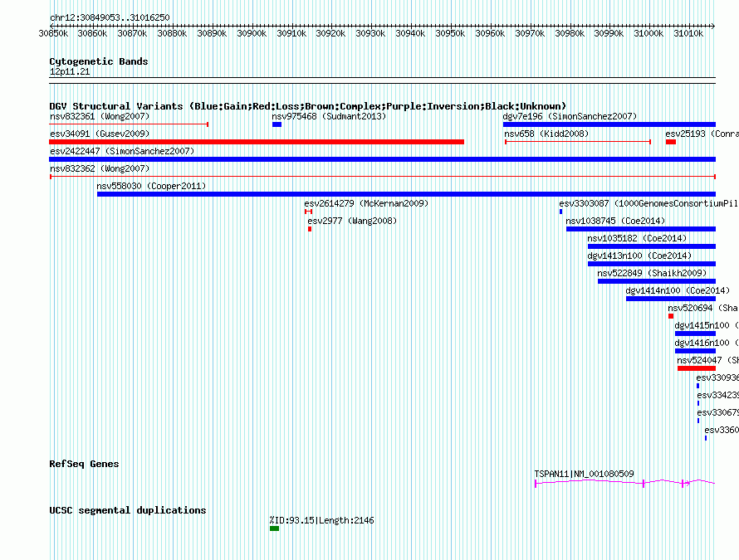Click nsv1038745 (Coe2014) label
This screenshot has height=560, width=739.
coord(615,221)
